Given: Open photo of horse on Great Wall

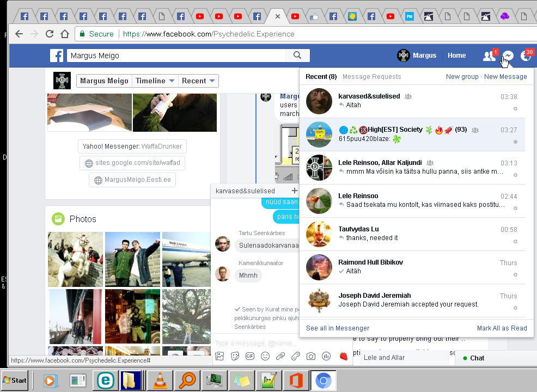Looking at the screenshot, I should pyautogui.click(x=75, y=259).
